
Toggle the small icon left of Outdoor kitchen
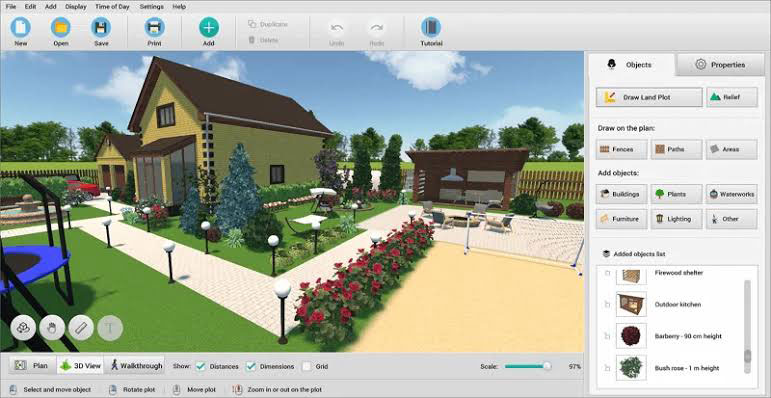point(607,305)
